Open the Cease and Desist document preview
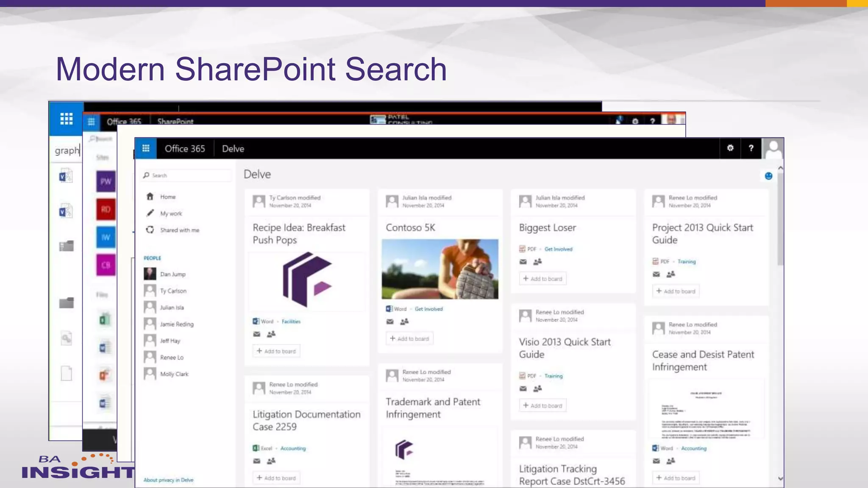The width and height of the screenshot is (868, 488). click(706, 409)
